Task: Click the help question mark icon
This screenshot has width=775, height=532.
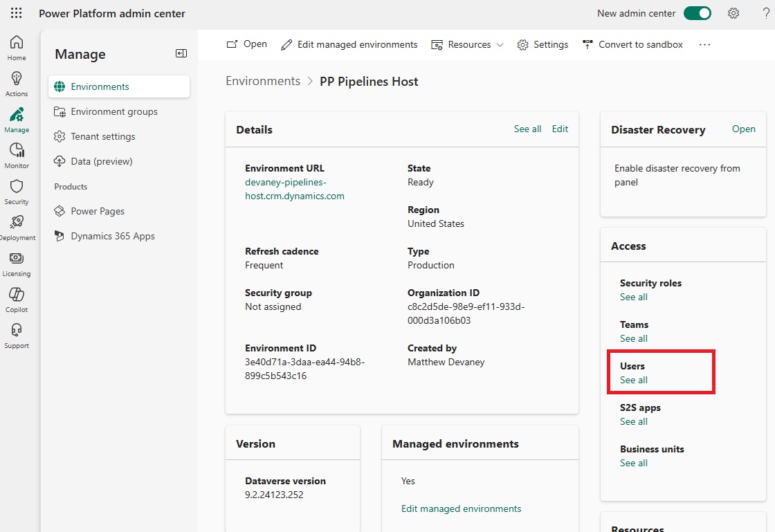Action: [x=765, y=12]
